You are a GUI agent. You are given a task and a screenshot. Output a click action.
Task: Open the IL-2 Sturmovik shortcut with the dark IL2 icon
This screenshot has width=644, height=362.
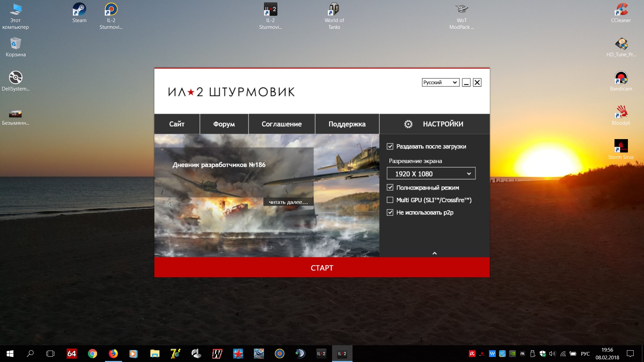[270, 16]
